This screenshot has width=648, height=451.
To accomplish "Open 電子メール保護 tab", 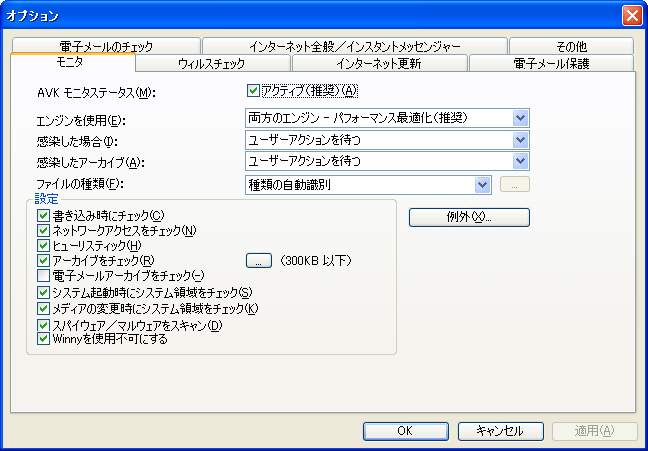I will (551, 63).
